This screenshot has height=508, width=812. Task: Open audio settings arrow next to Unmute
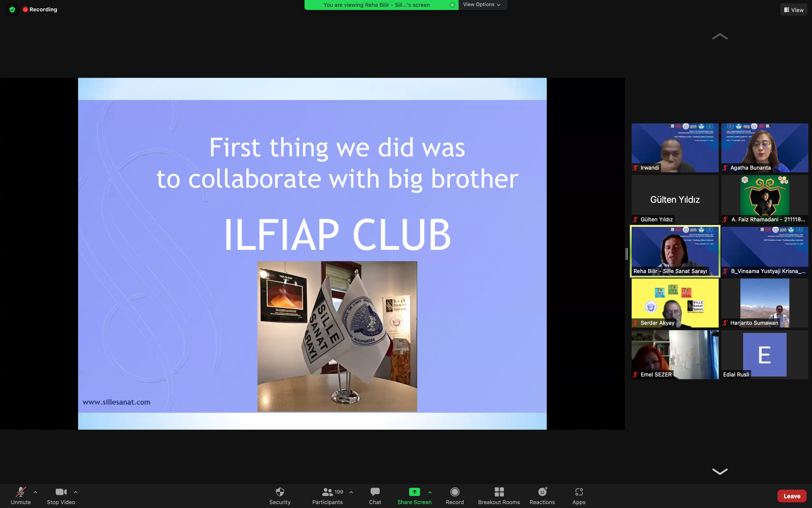pos(35,492)
